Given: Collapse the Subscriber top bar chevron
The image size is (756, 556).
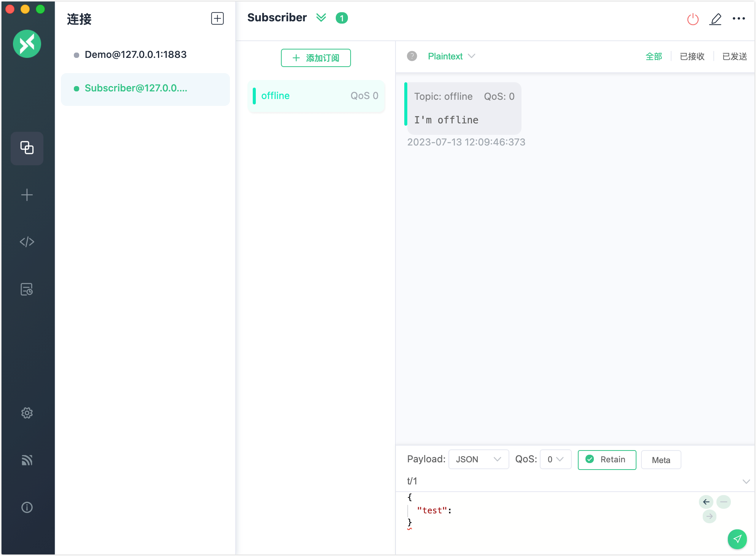Looking at the screenshot, I should click(321, 18).
